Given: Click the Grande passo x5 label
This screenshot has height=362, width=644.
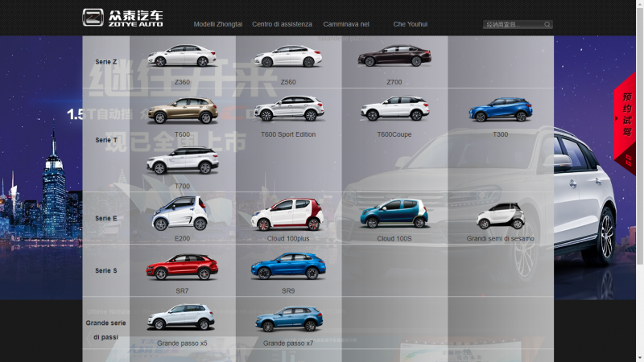Looking at the screenshot, I should point(182,343).
